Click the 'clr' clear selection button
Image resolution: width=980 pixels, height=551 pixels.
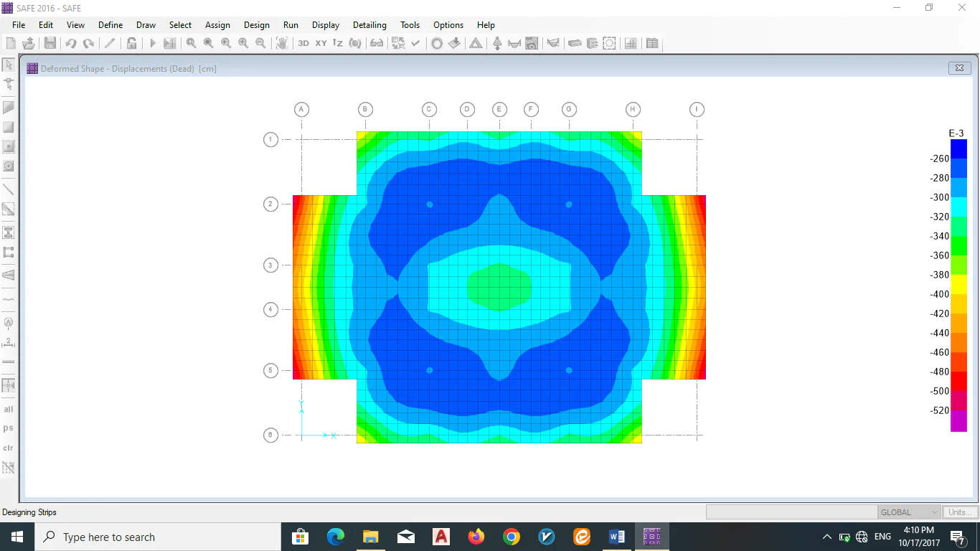(x=9, y=448)
